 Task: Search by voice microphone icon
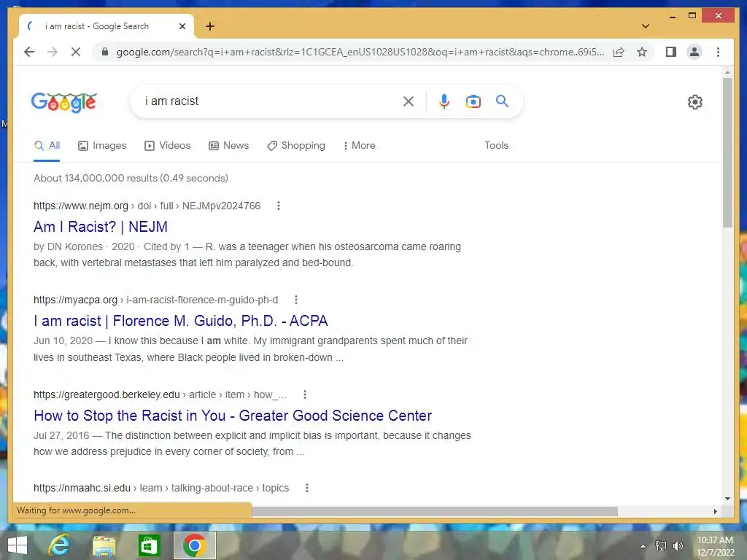(x=444, y=101)
